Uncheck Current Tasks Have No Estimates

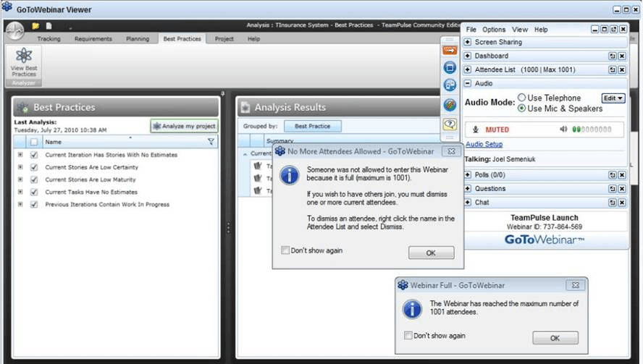click(x=34, y=192)
